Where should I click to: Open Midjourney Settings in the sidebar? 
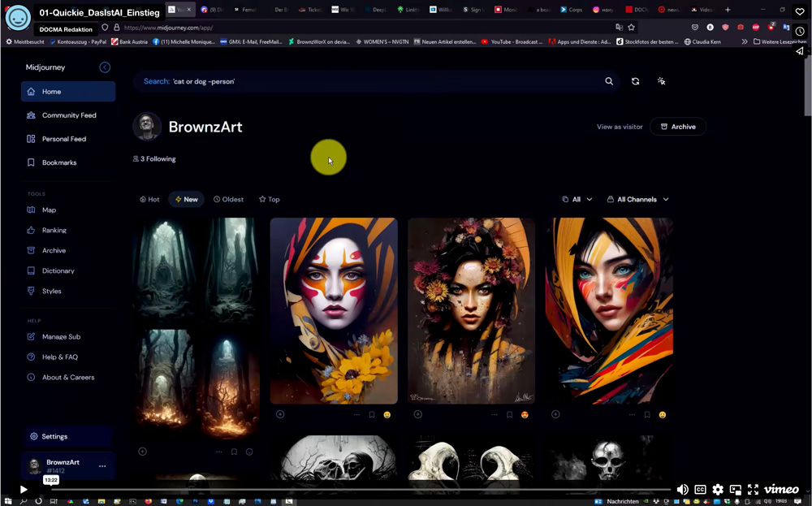[x=68, y=437]
